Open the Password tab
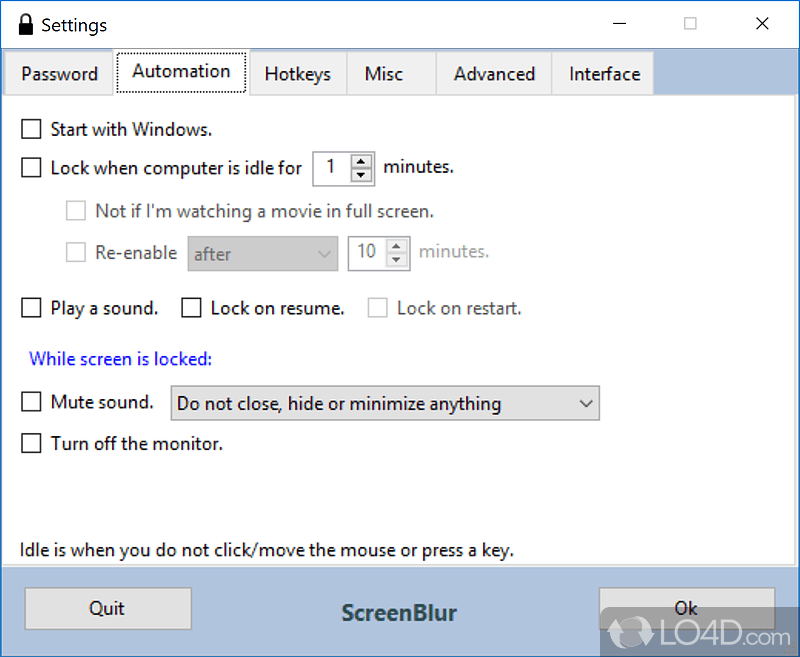800x657 pixels. pos(58,73)
